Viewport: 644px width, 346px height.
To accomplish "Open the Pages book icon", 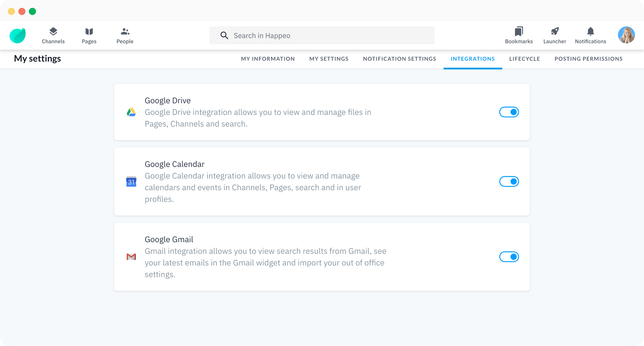I will click(x=89, y=35).
